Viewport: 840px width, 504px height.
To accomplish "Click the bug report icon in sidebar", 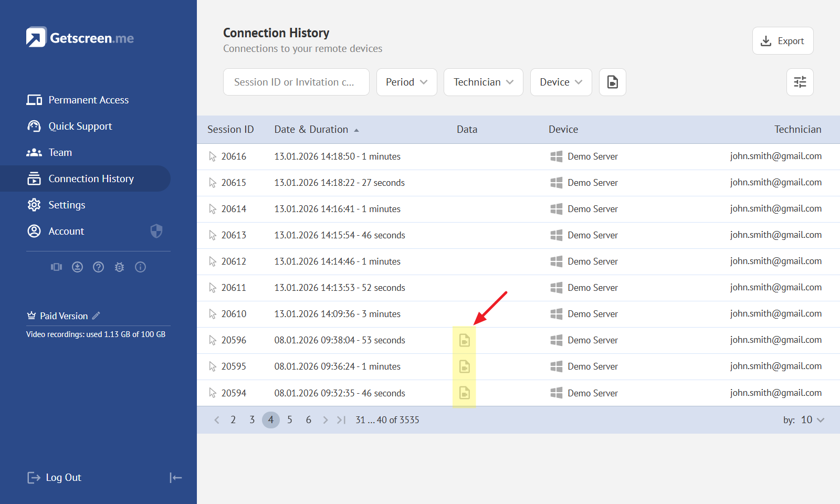I will pyautogui.click(x=119, y=267).
